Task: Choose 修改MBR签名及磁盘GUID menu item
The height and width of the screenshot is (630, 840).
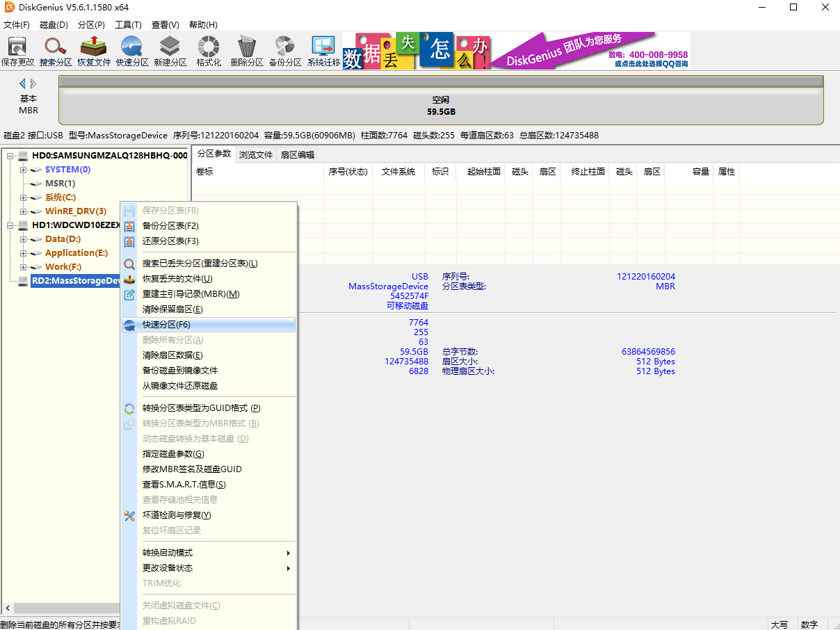Action: pos(209,469)
